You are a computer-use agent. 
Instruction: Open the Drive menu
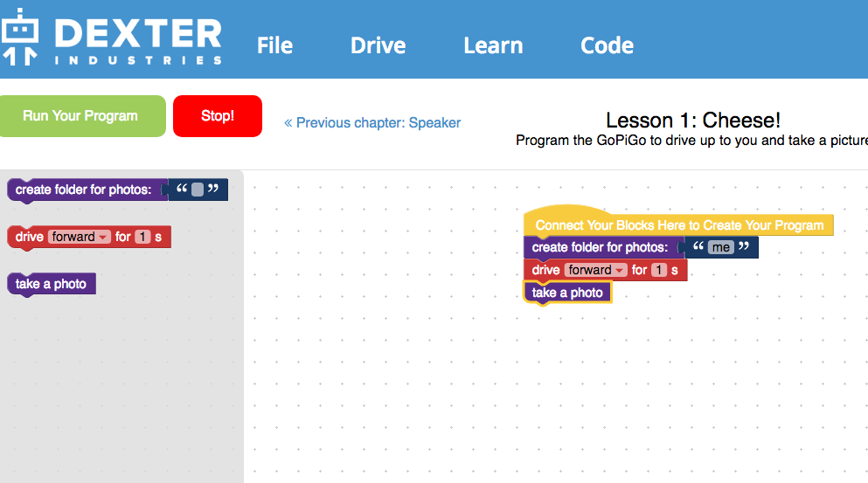coord(378,45)
